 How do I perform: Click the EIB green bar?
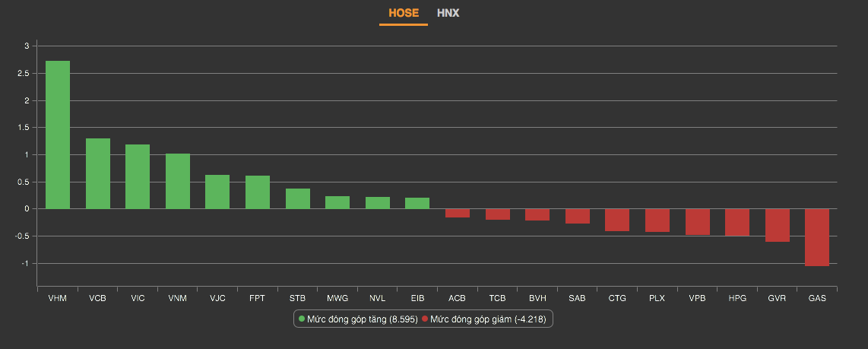point(417,203)
